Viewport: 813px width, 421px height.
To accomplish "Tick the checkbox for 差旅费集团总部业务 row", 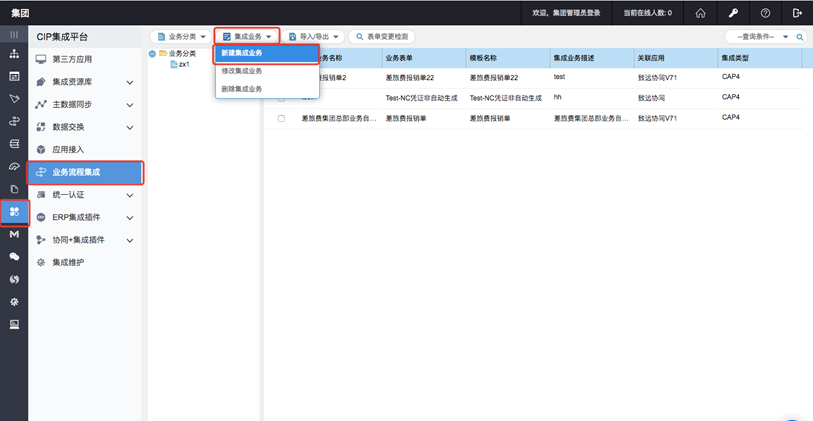I will pyautogui.click(x=281, y=119).
